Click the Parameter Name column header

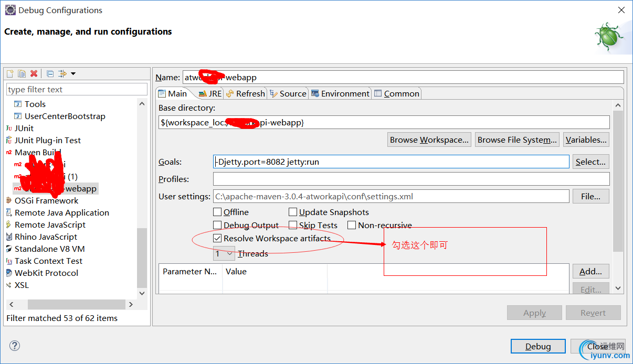(191, 271)
